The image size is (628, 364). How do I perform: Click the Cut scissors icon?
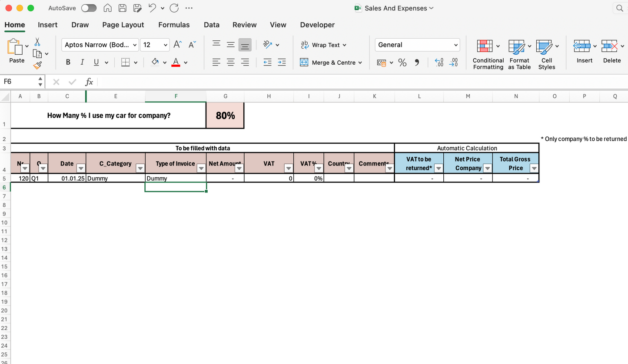click(37, 42)
